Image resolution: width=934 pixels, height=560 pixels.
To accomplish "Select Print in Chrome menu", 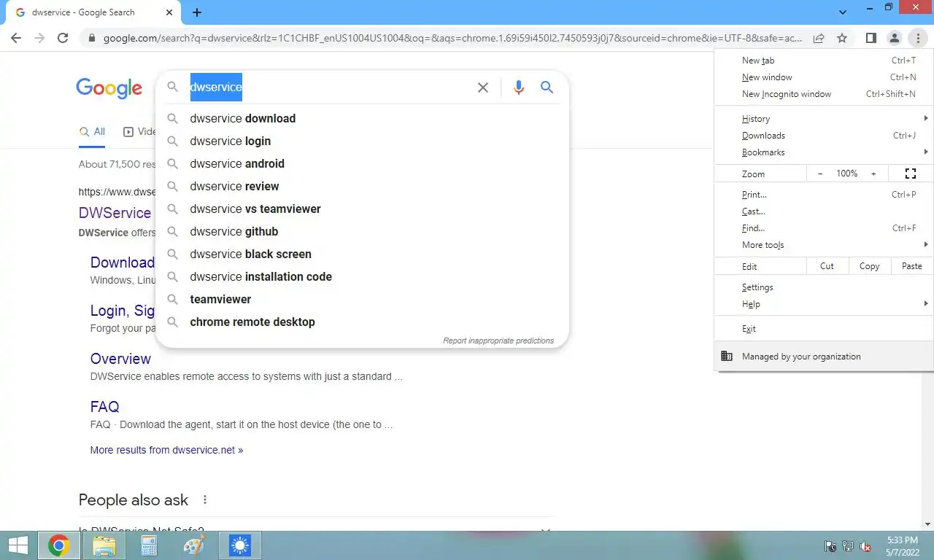I will (x=824, y=195).
